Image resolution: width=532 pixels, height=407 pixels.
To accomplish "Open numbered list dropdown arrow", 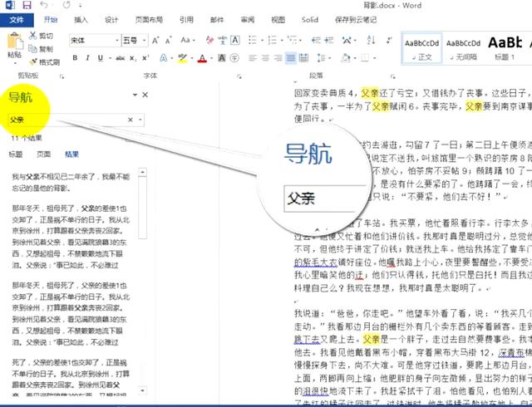I will click(x=282, y=41).
